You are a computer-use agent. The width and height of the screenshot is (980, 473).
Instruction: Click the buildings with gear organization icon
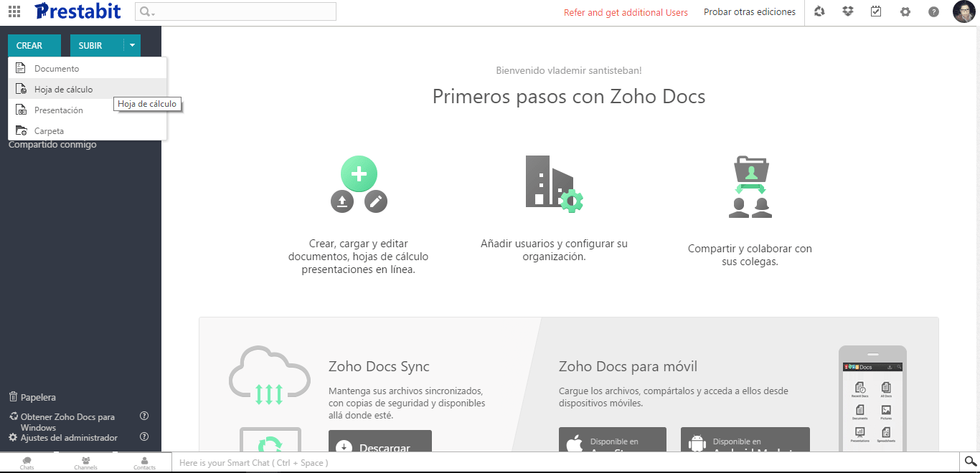click(x=554, y=183)
